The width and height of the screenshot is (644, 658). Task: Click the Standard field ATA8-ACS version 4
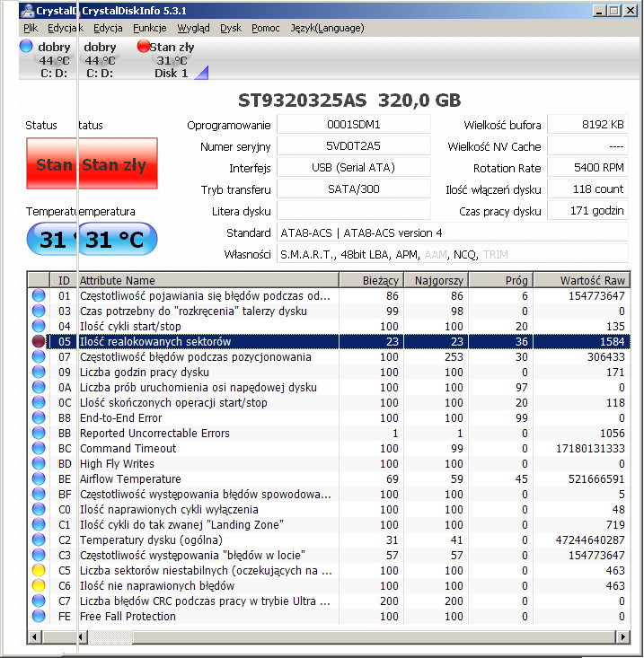point(452,232)
